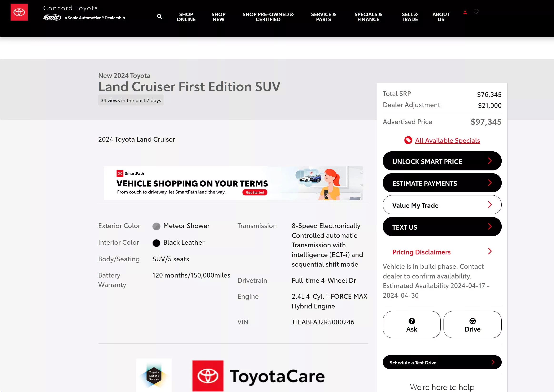This screenshot has height=392, width=554.
Task: Open Unlock Smart Price
Action: (442, 161)
